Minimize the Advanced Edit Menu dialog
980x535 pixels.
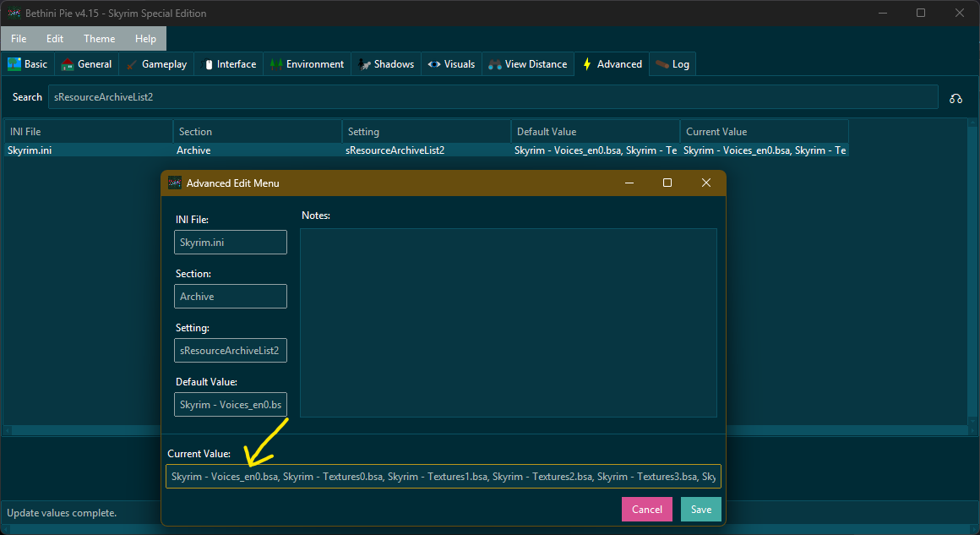pyautogui.click(x=629, y=183)
